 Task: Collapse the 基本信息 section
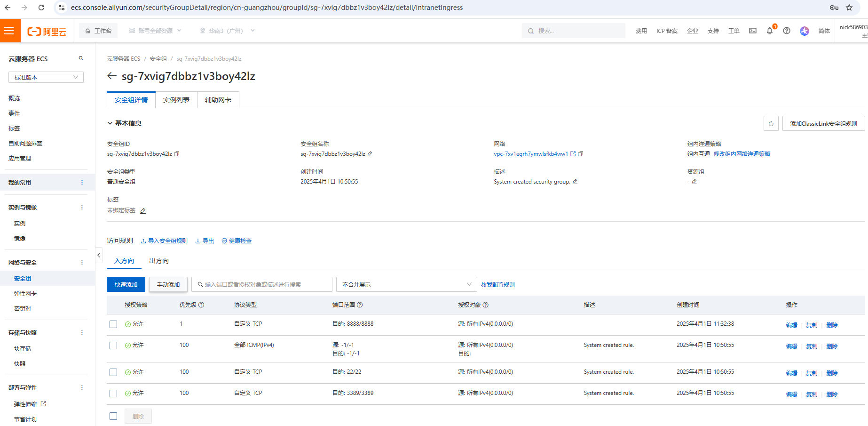pos(110,123)
